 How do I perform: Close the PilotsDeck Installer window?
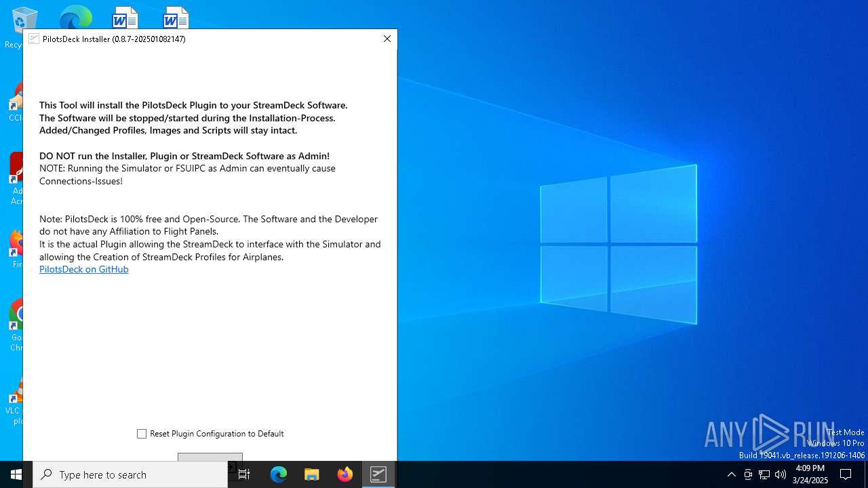(387, 39)
